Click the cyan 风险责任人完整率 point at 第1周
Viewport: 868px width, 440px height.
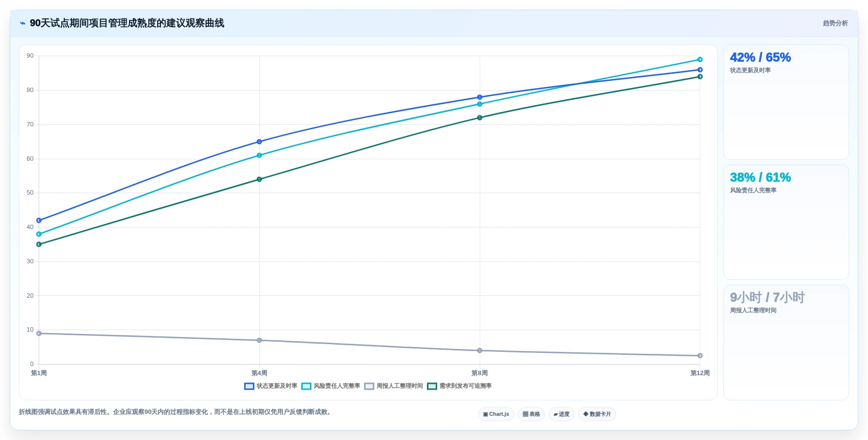tap(39, 234)
